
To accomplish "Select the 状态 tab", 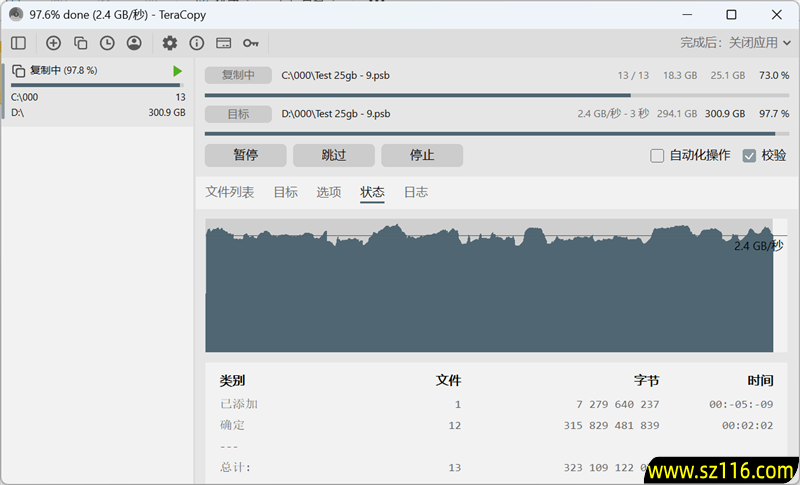I will tap(372, 192).
